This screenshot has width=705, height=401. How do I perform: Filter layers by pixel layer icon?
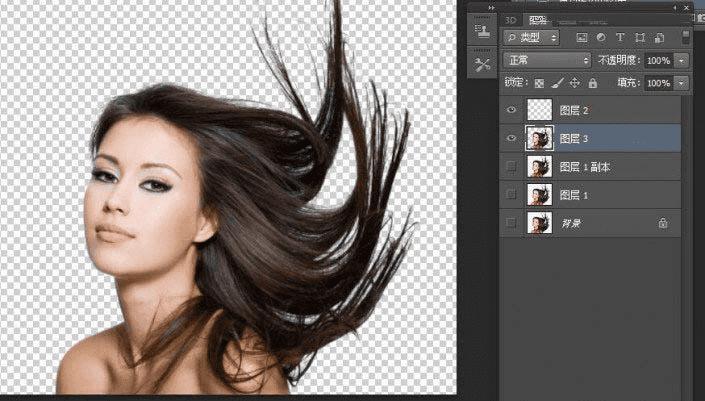(582, 38)
